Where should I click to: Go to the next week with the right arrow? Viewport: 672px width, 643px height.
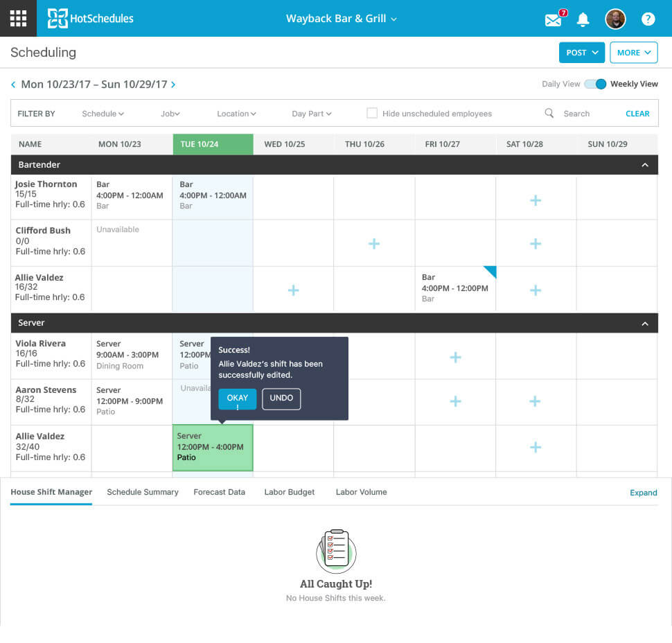[x=172, y=83]
